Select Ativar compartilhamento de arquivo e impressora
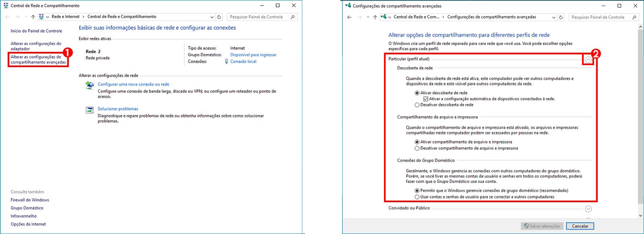This screenshot has height=234, width=644. click(x=417, y=142)
